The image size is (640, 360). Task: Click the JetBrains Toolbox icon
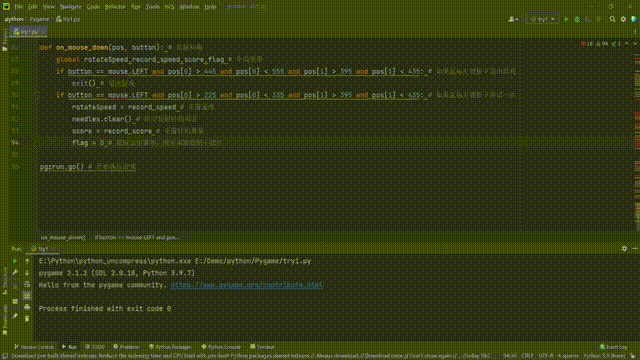634,19
